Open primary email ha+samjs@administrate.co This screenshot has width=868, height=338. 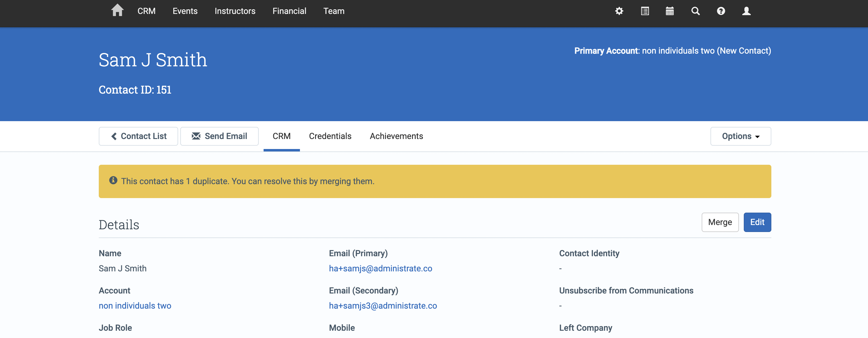point(381,268)
